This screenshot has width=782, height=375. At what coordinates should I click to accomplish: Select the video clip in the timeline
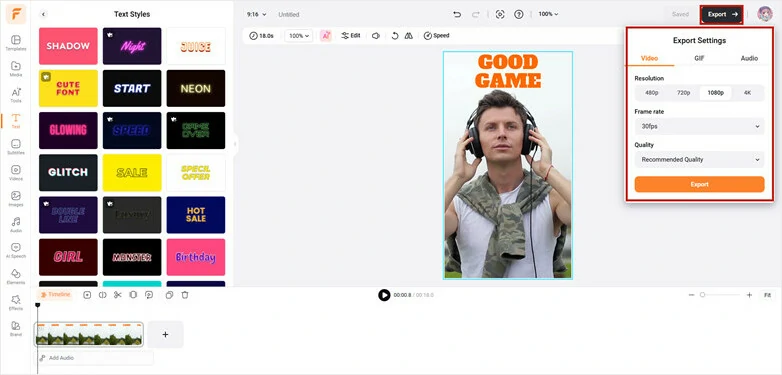point(89,334)
